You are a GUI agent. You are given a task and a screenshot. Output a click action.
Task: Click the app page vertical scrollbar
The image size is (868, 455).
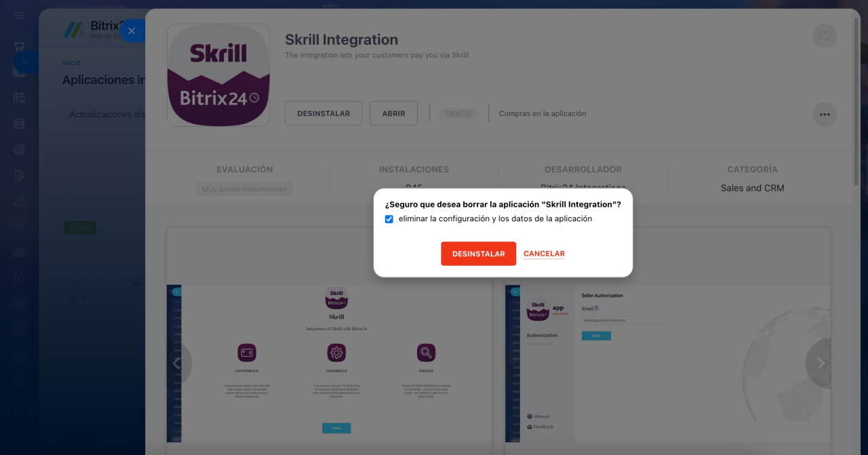[856, 100]
